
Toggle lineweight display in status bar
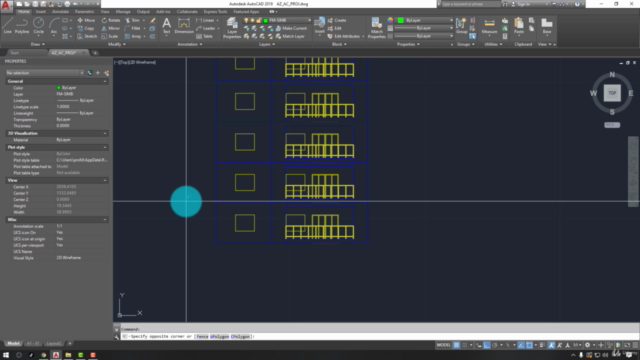[x=542, y=345]
